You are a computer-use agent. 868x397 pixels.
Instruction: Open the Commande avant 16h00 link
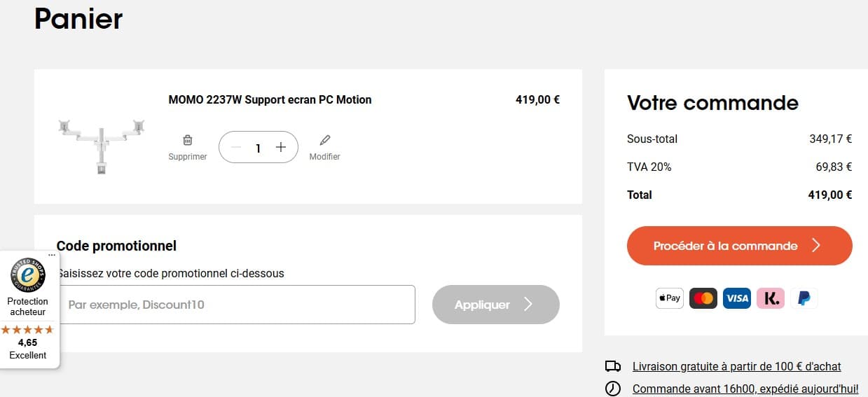pos(745,389)
